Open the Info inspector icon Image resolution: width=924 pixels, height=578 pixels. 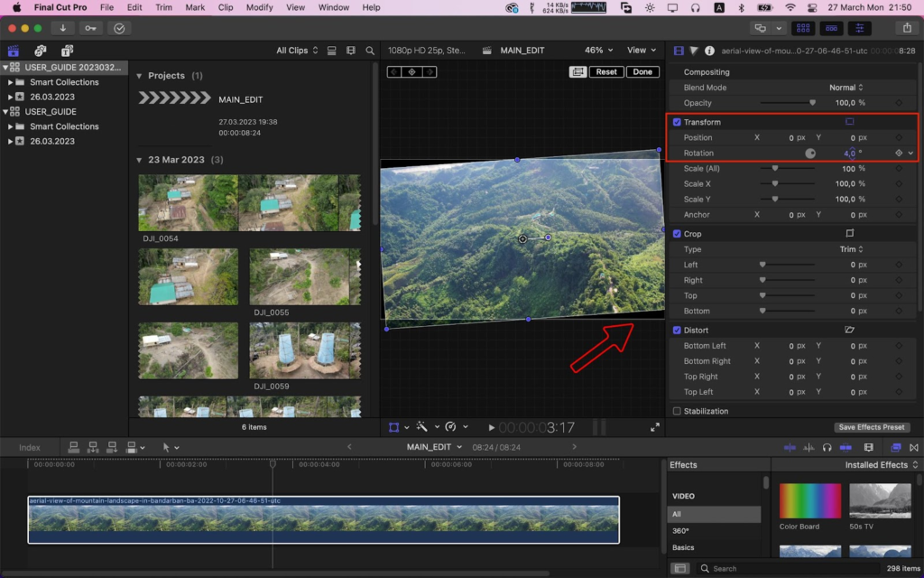click(709, 51)
